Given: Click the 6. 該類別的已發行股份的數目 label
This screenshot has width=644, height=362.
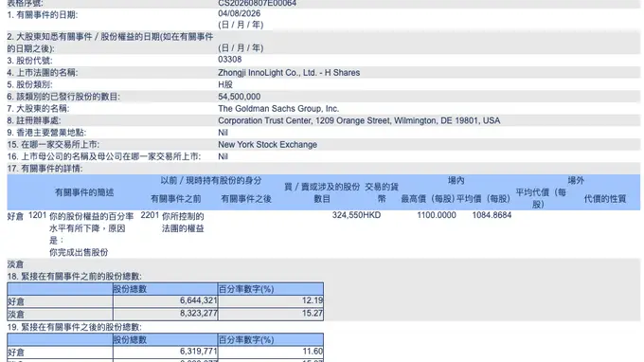Looking at the screenshot, I should [x=63, y=97].
